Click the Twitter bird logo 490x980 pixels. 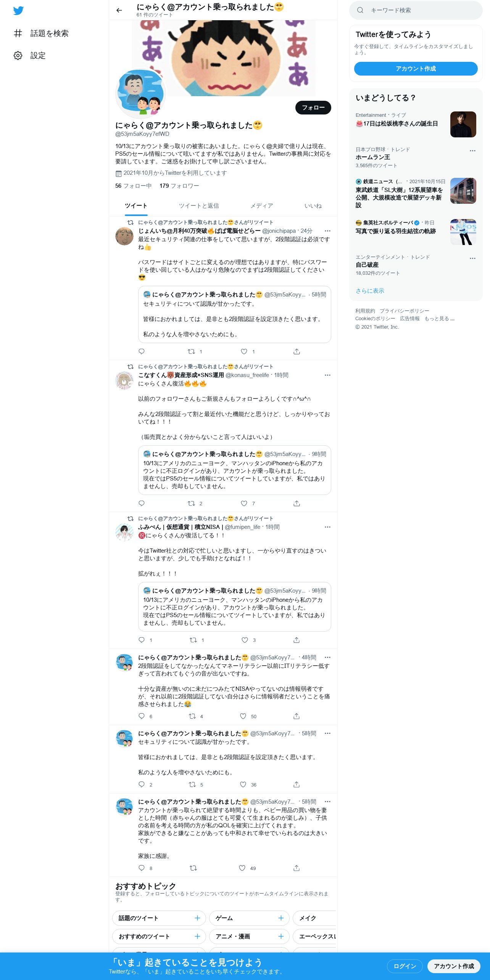pos(18,10)
